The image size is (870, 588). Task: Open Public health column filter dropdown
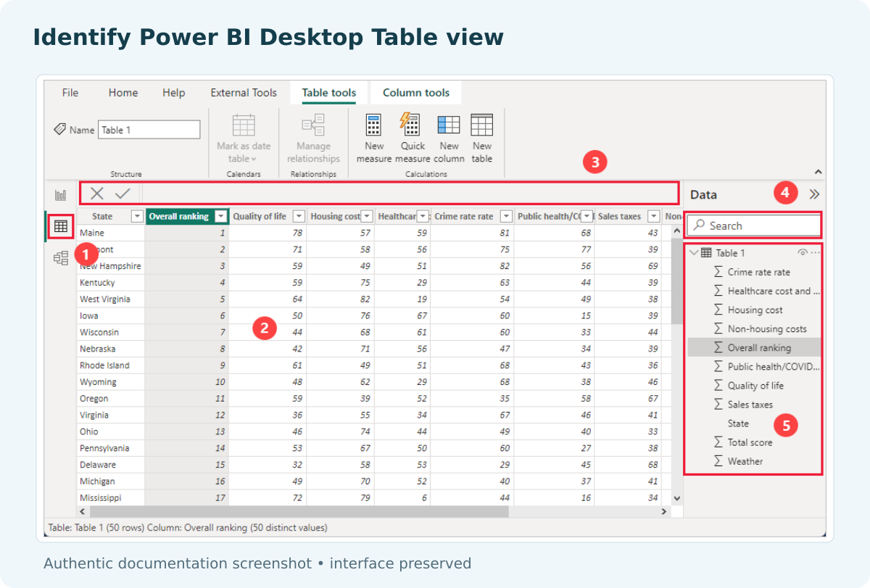pyautogui.click(x=587, y=216)
